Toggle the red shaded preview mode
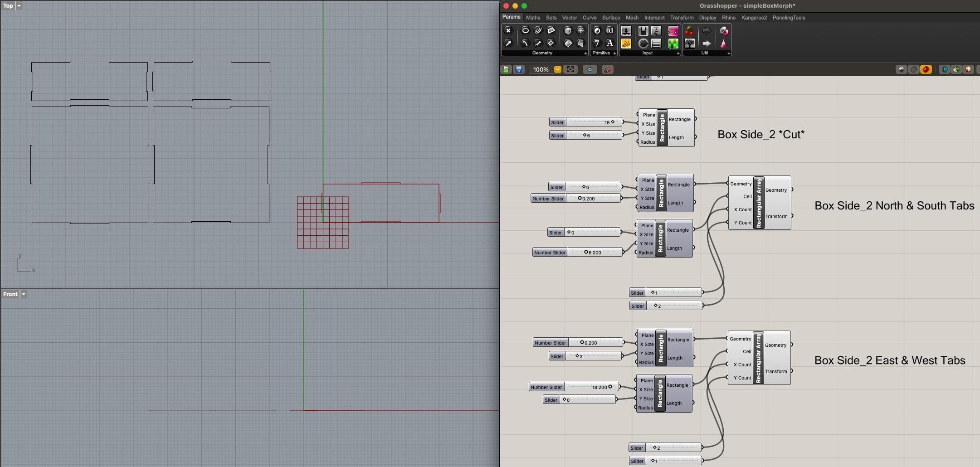 (926, 69)
